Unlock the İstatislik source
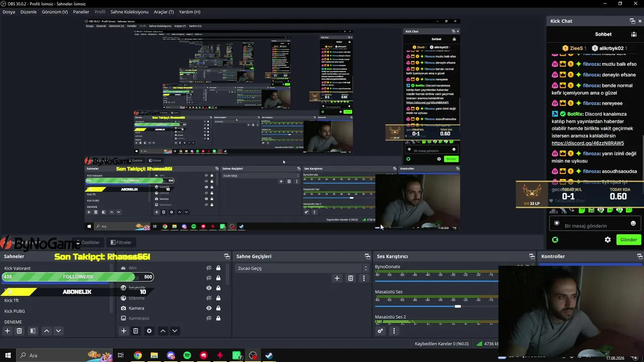This screenshot has width=644, height=362. point(218,288)
